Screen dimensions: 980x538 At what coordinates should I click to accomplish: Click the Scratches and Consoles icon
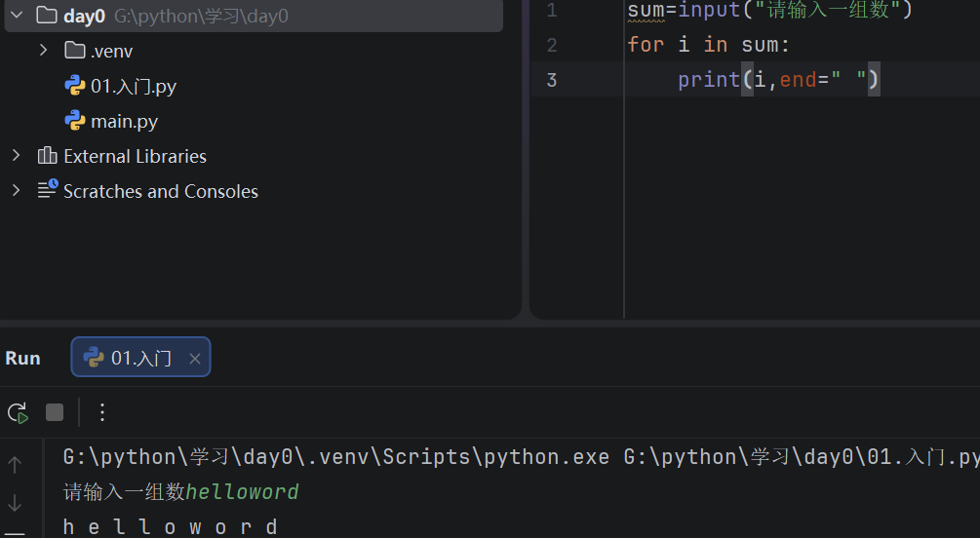pos(48,189)
